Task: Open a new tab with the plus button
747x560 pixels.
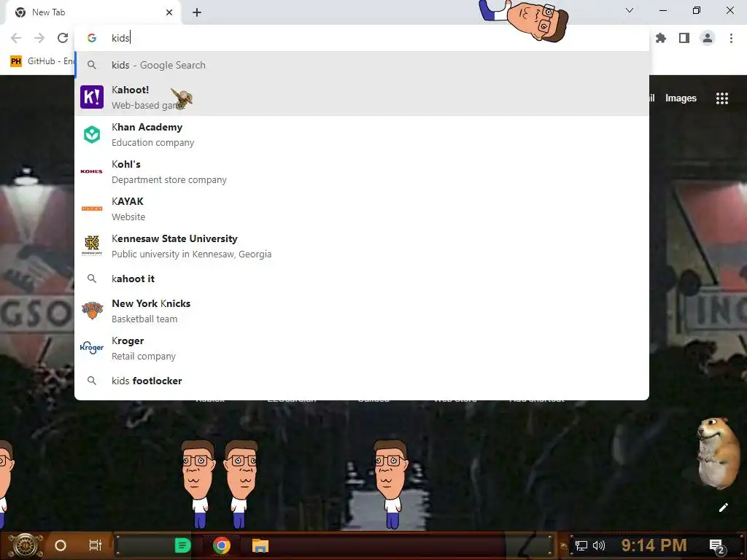Action: pos(197,12)
